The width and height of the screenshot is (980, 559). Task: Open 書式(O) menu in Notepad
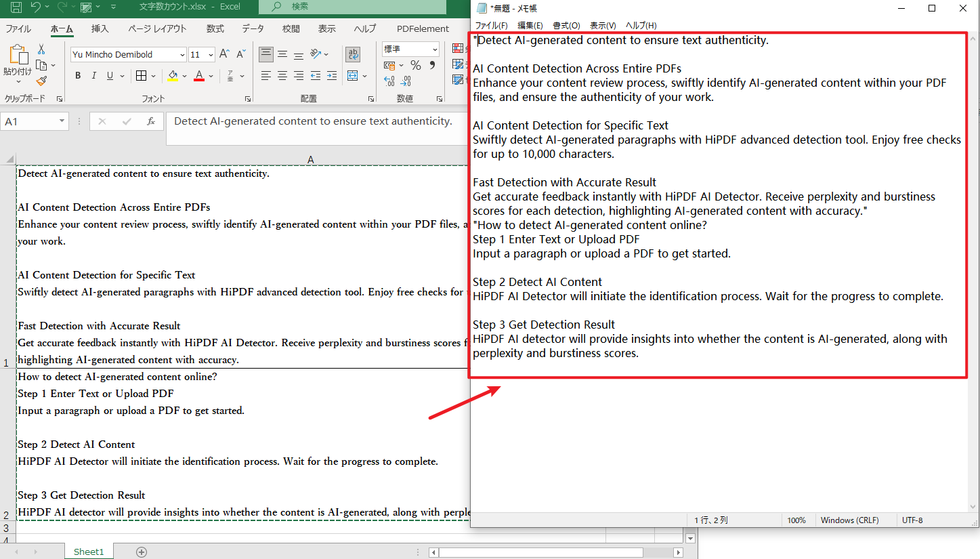(x=566, y=26)
